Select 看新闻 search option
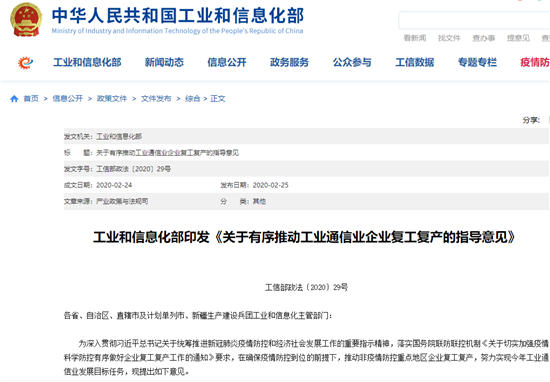The width and height of the screenshot is (550, 382). tap(415, 38)
